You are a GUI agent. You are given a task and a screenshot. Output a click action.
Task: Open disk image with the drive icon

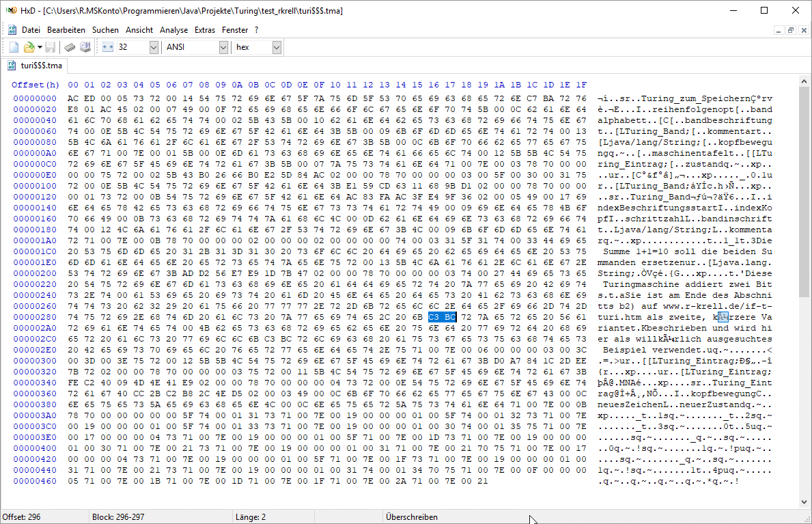(85, 47)
